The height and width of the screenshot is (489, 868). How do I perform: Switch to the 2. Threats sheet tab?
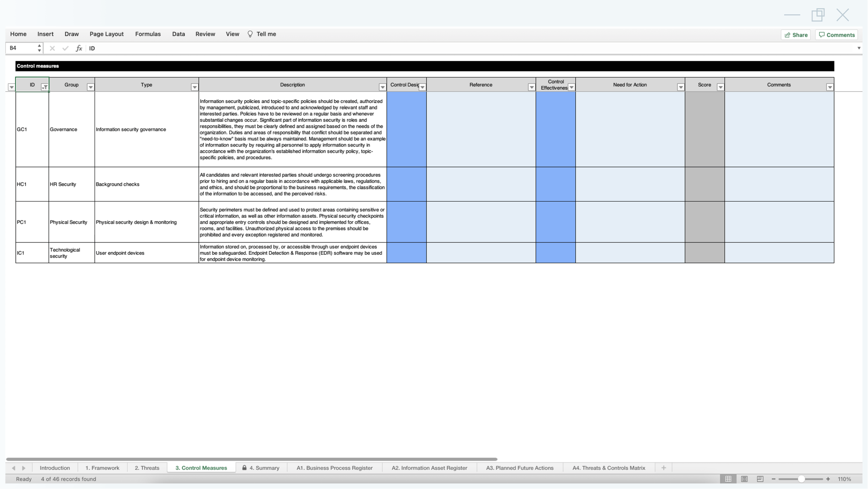point(147,468)
